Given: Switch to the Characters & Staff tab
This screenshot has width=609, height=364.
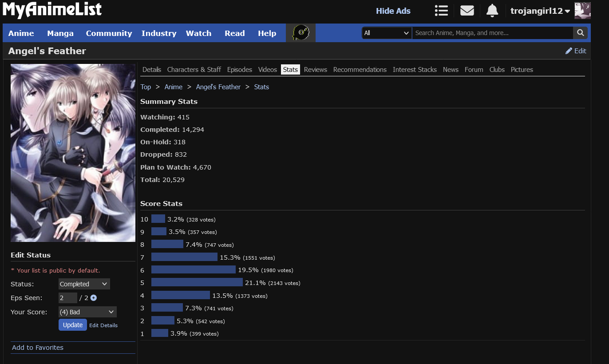Looking at the screenshot, I should click(194, 70).
